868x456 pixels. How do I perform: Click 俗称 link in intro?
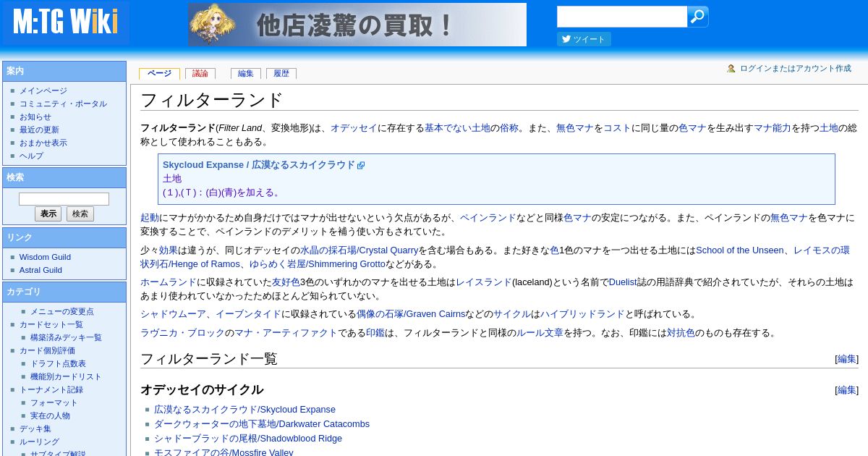[509, 128]
